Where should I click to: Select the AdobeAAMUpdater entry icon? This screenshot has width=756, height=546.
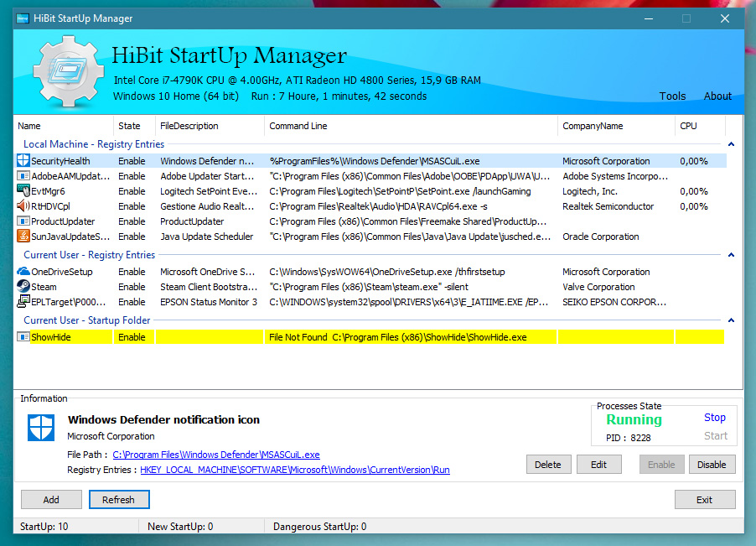(x=23, y=176)
